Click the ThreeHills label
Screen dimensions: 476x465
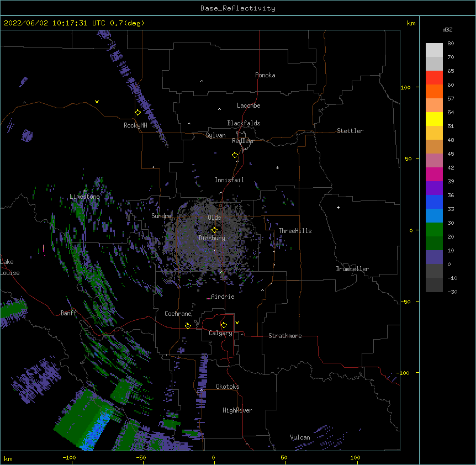click(x=295, y=231)
